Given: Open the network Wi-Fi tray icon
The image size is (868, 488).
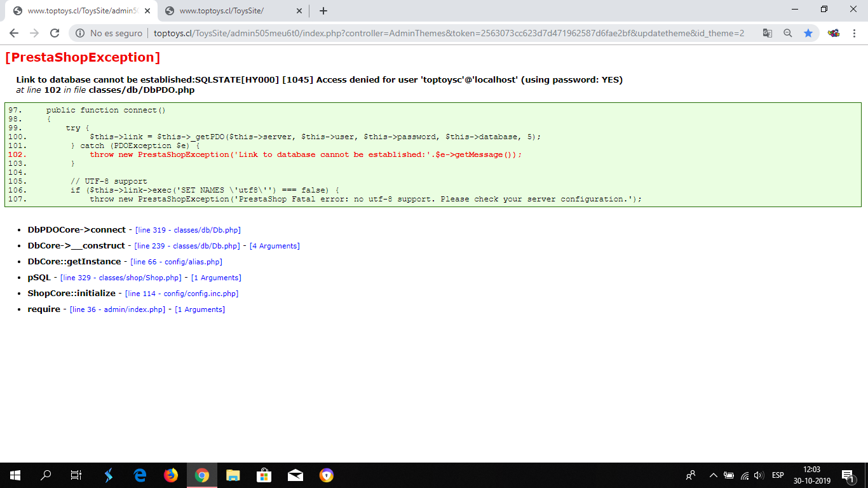Looking at the screenshot, I should pyautogui.click(x=744, y=475).
